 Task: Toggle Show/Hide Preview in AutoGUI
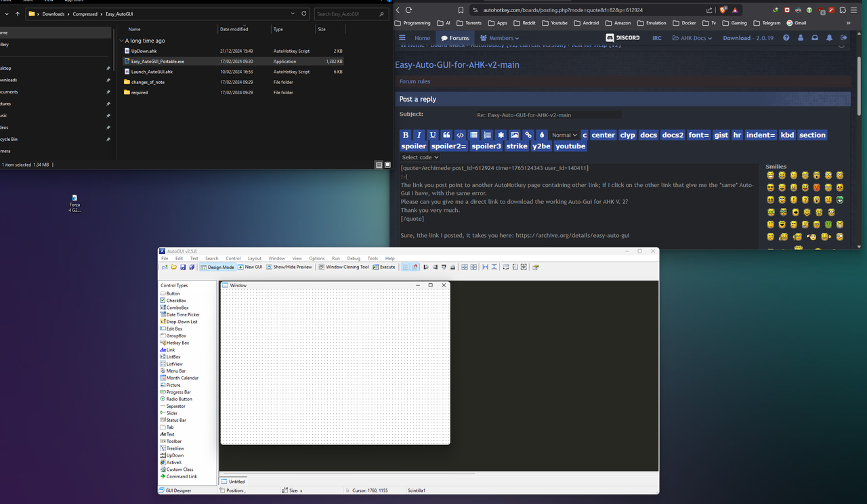coord(289,267)
